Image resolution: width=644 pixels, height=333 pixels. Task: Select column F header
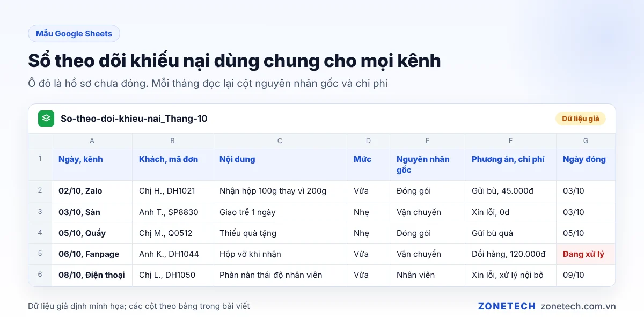click(511, 141)
